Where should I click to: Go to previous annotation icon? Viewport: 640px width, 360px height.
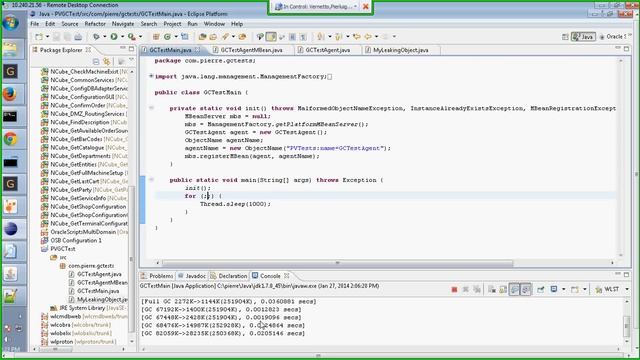tap(338, 37)
